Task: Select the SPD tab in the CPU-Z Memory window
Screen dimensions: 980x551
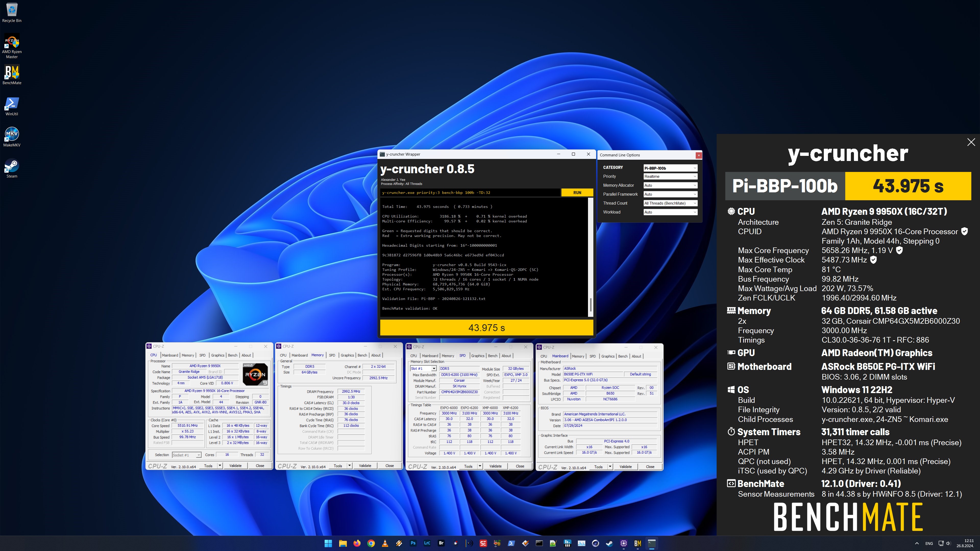Action: 332,355
